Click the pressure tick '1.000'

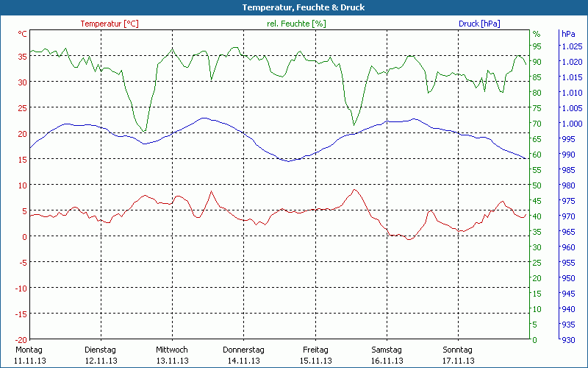(x=573, y=124)
